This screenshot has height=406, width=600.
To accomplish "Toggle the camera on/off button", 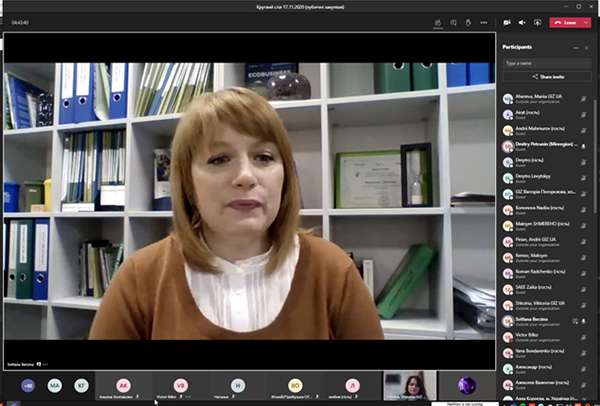I will 507,23.
